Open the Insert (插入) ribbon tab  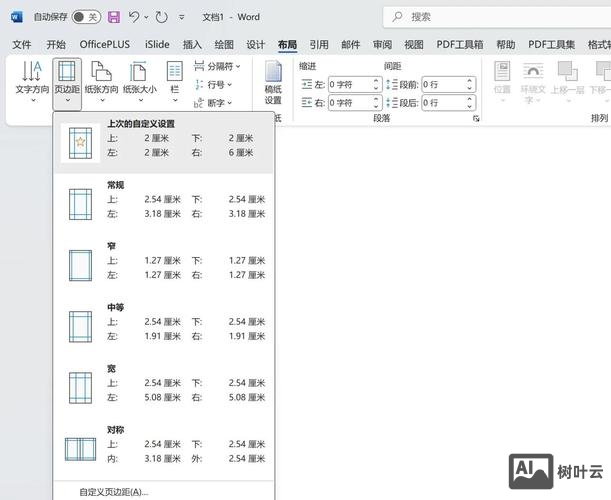tap(192, 44)
